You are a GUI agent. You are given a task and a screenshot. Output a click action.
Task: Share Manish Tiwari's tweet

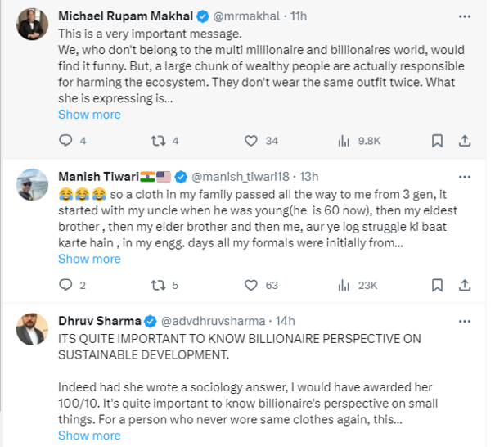[464, 285]
